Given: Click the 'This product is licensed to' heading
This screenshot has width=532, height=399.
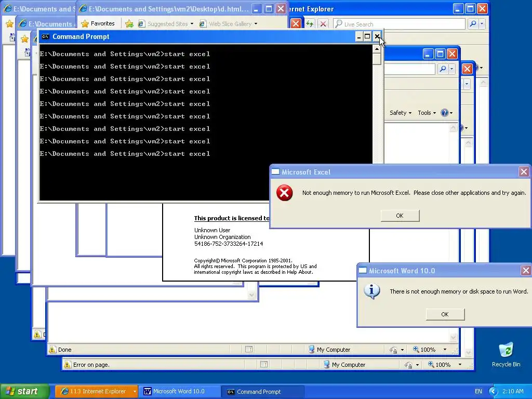Looking at the screenshot, I should pyautogui.click(x=232, y=218).
